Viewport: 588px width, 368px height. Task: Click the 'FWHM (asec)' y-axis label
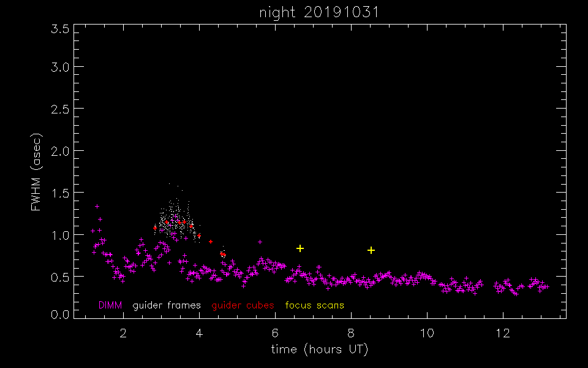[36, 172]
